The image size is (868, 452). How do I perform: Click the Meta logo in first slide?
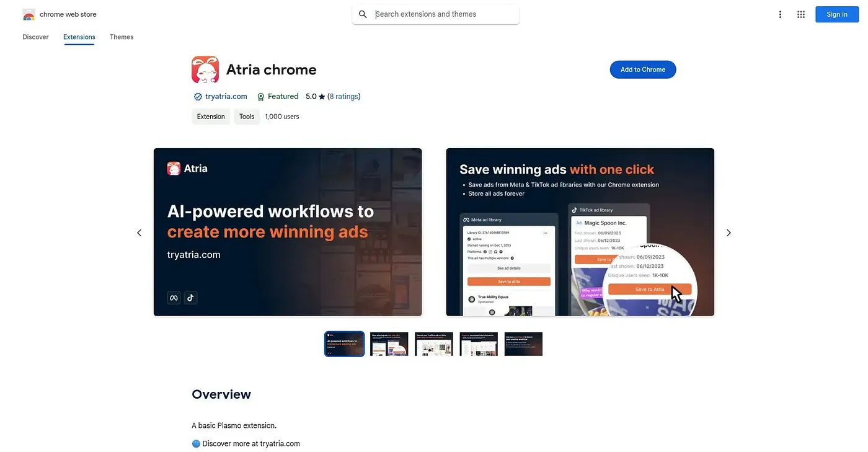tap(174, 298)
